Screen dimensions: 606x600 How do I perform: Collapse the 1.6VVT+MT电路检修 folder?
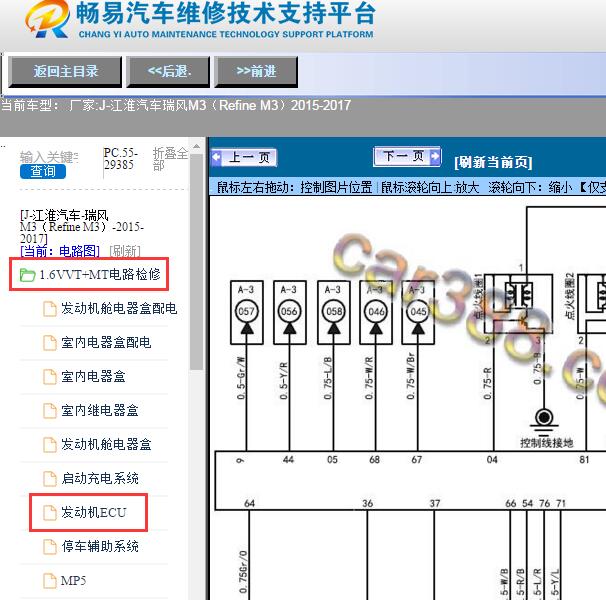click(x=100, y=274)
